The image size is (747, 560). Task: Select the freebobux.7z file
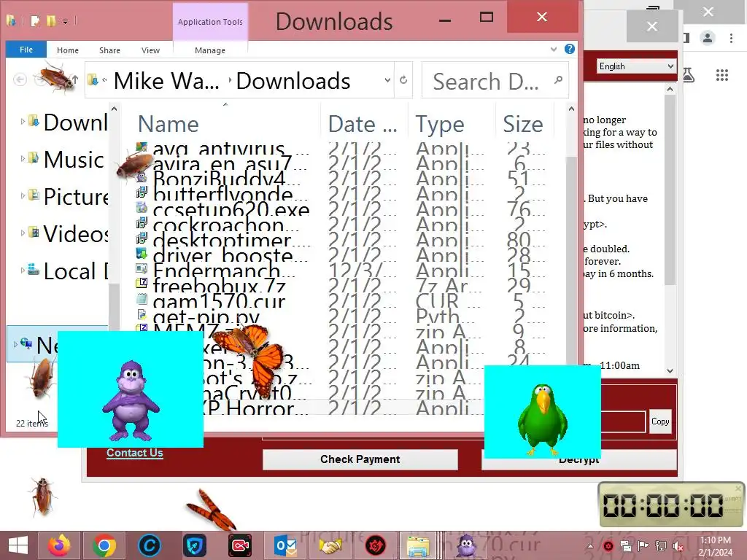click(x=219, y=286)
